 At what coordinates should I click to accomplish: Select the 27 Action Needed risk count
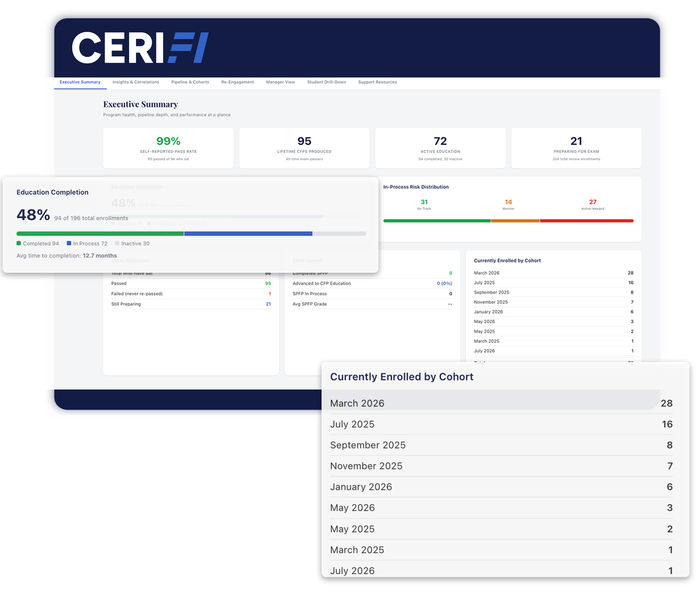point(593,204)
